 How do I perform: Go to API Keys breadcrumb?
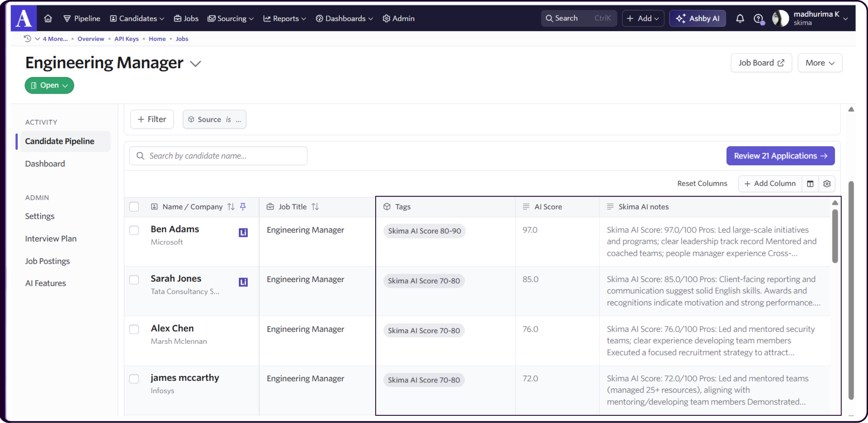coord(126,39)
